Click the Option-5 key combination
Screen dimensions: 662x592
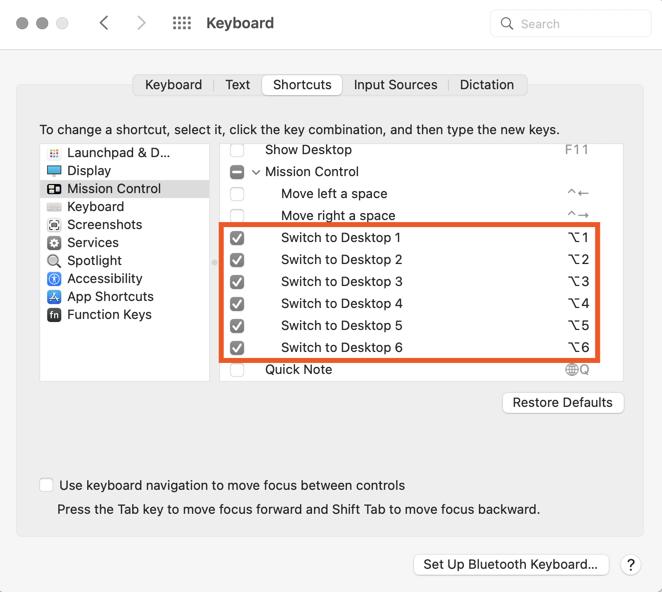[578, 326]
